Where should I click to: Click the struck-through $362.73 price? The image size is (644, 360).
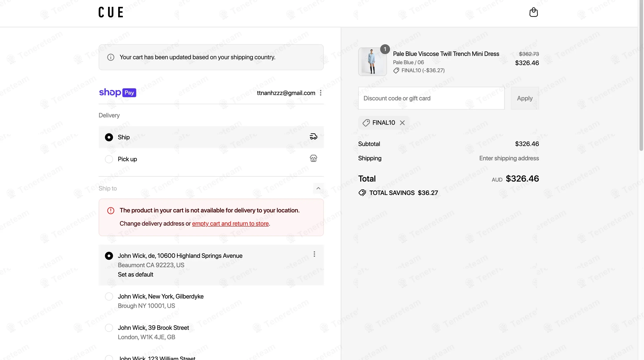[x=529, y=54]
